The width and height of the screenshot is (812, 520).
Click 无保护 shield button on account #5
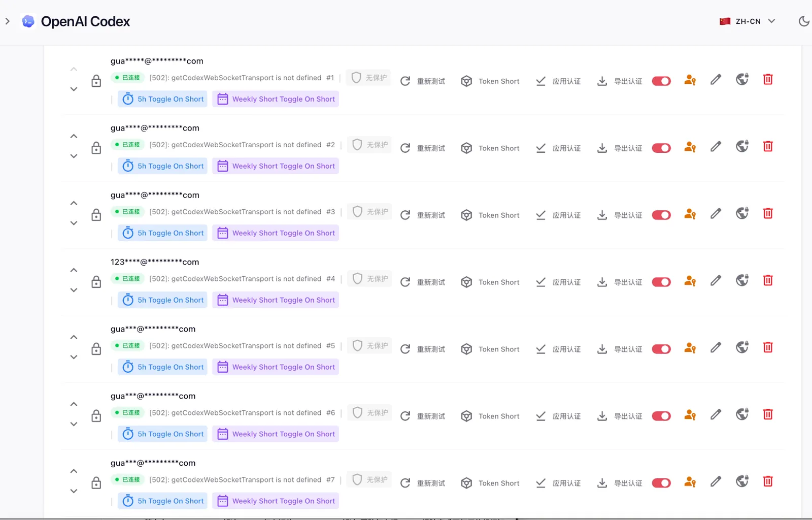coord(369,346)
